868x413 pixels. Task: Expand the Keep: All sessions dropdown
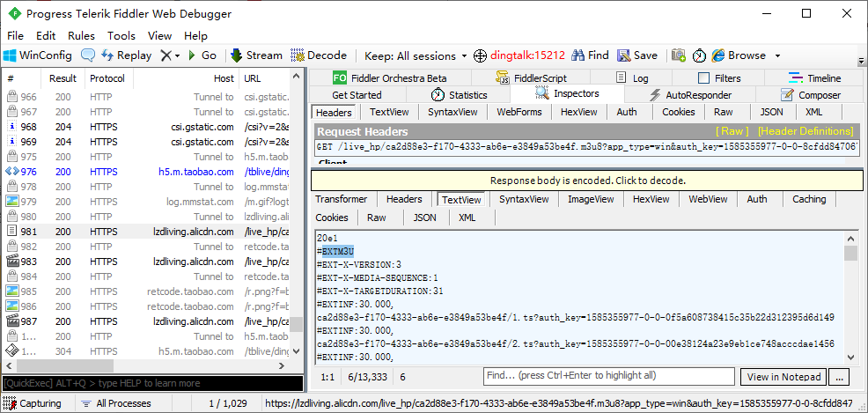click(x=416, y=55)
